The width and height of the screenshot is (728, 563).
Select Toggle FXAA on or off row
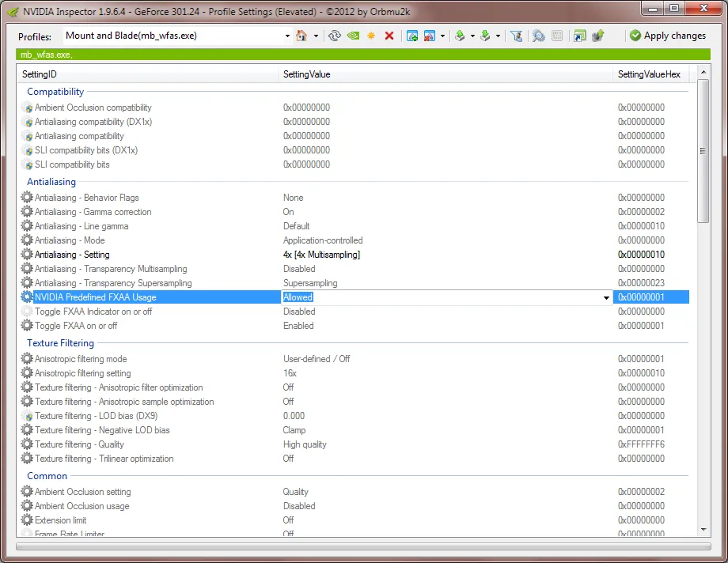pyautogui.click(x=355, y=326)
